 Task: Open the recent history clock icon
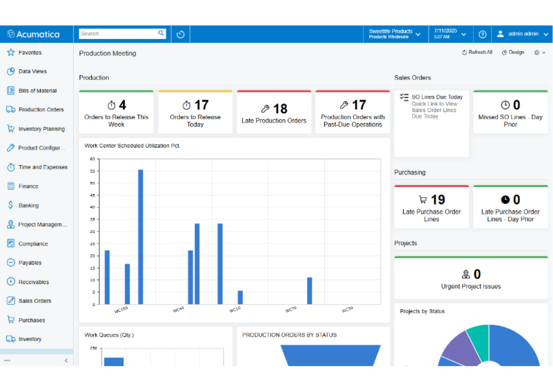point(180,34)
